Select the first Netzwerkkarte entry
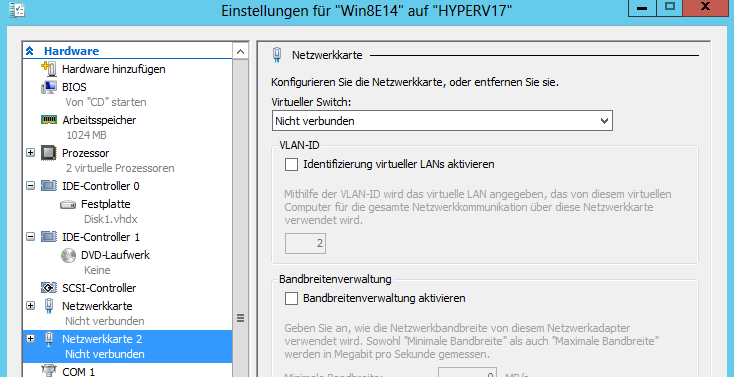 [x=97, y=306]
